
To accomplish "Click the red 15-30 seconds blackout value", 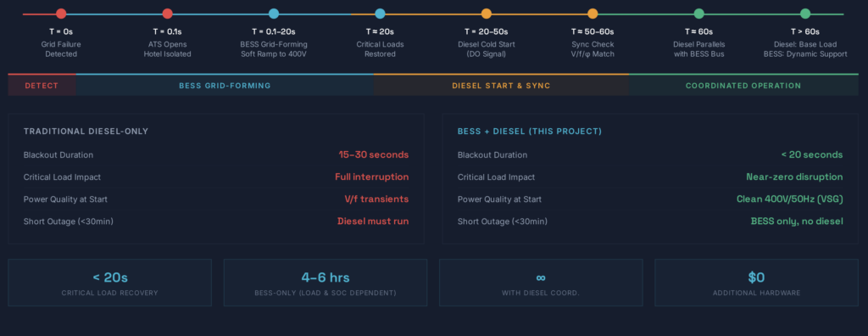I will point(374,154).
